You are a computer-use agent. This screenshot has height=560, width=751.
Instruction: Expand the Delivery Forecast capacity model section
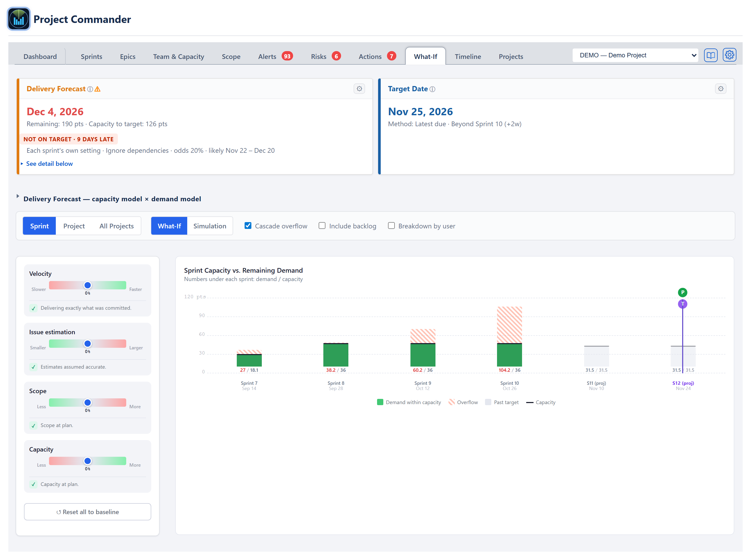point(112,199)
